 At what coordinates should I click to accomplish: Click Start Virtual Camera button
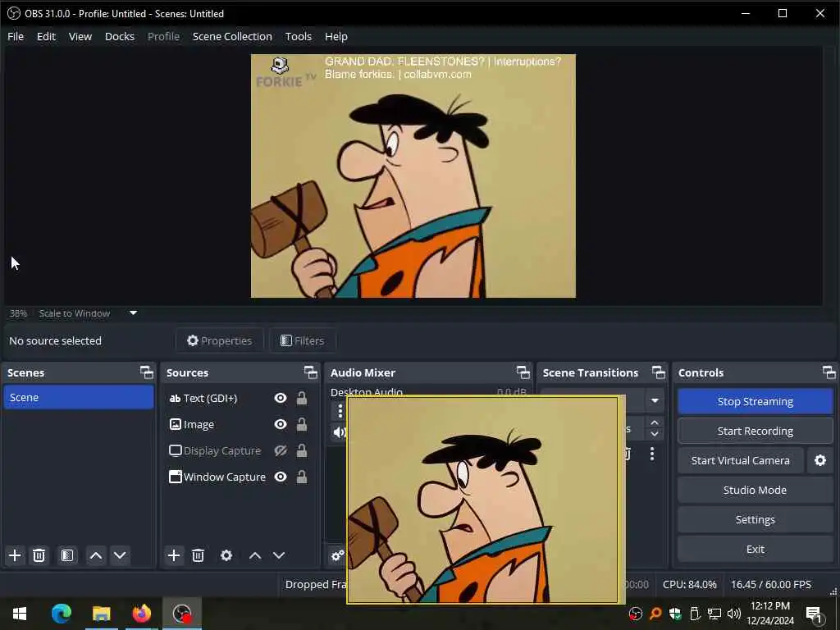coord(741,460)
